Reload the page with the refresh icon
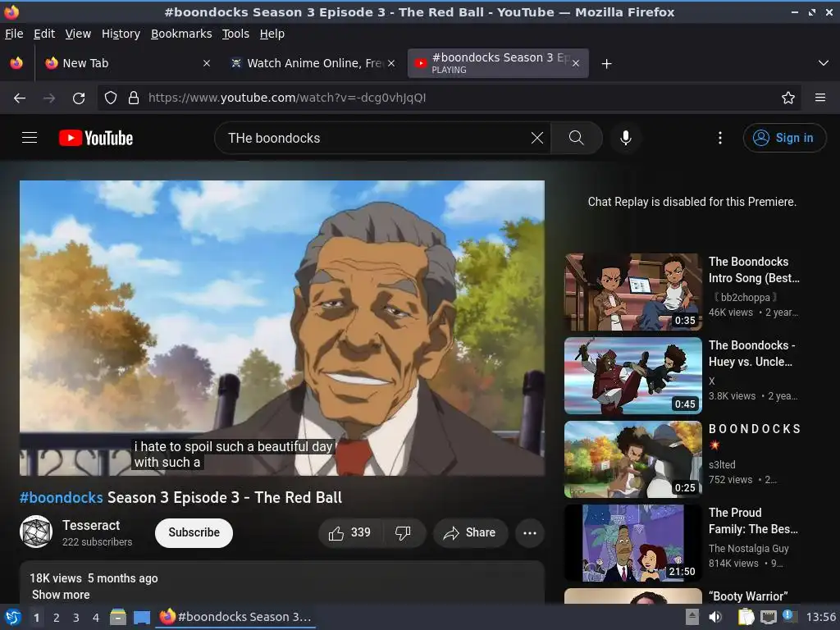Image resolution: width=840 pixels, height=630 pixels. [79, 98]
